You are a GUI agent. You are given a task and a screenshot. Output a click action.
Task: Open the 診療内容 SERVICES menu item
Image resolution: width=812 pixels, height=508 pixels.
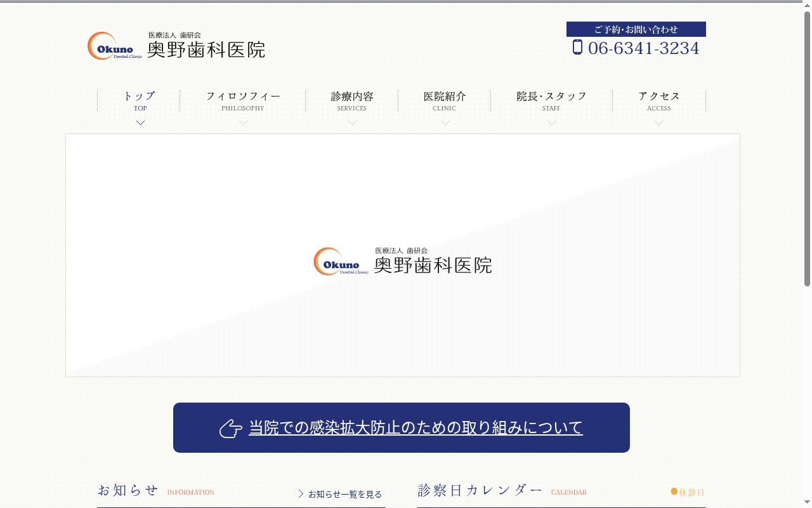tap(352, 101)
